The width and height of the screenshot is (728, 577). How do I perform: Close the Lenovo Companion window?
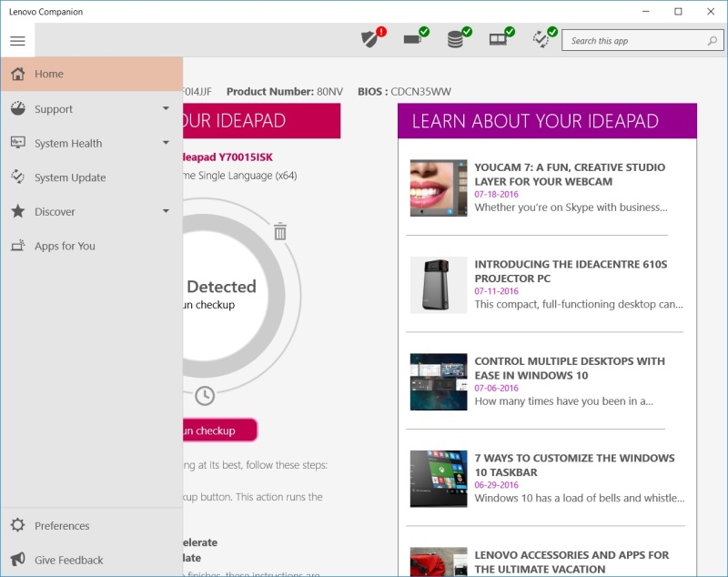[711, 12]
